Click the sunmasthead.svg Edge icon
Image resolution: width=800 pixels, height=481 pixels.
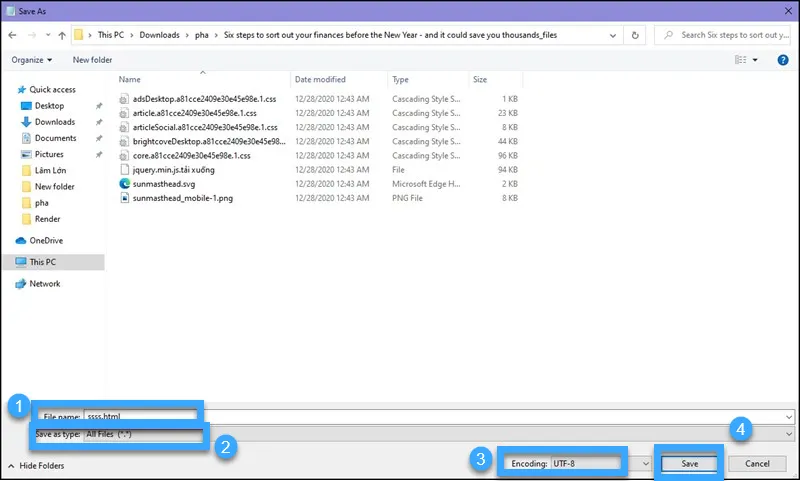click(x=124, y=184)
